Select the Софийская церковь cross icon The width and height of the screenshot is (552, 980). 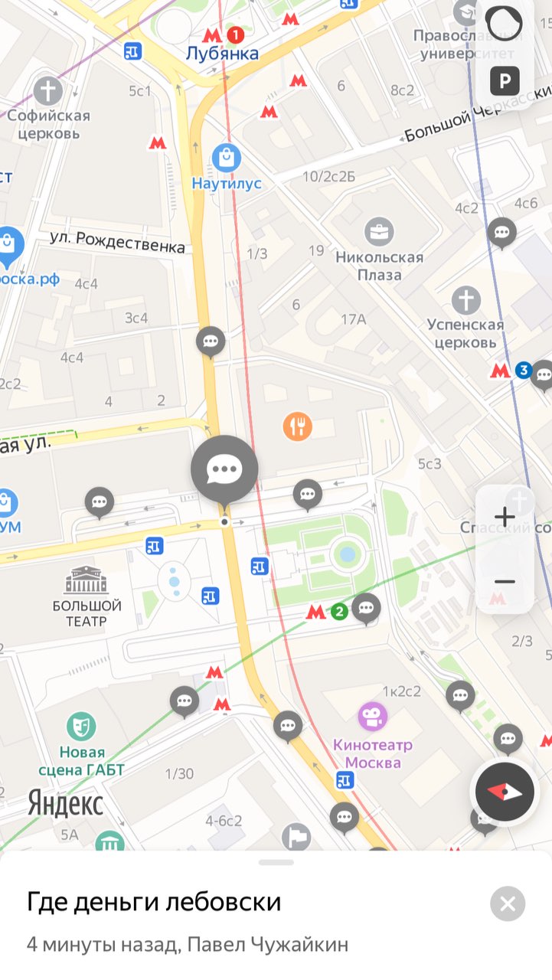[48, 90]
